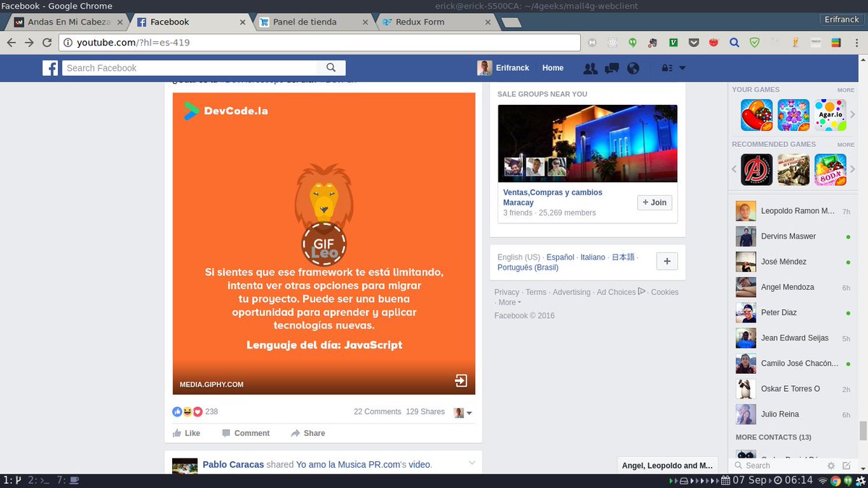Open Chrome three-dot menu
The image size is (868, 488).
[857, 43]
